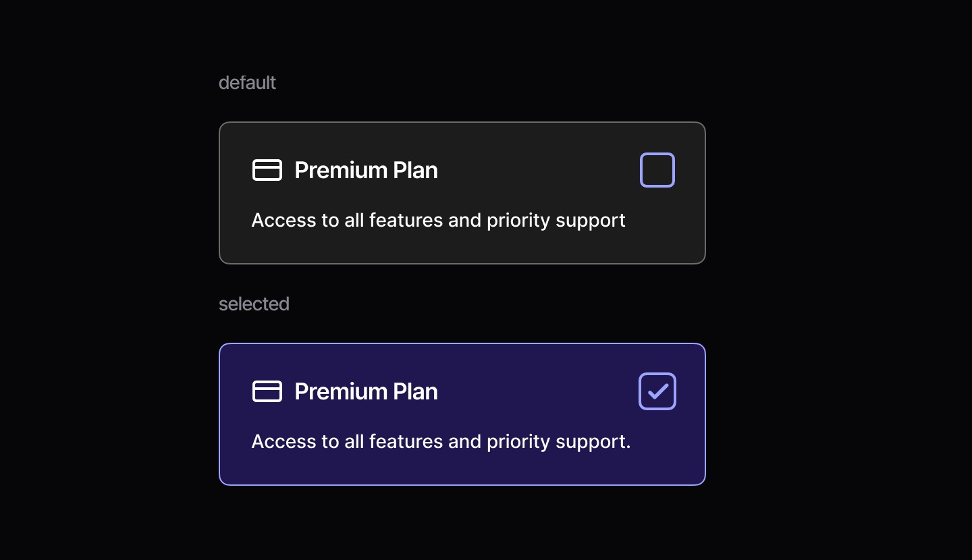Click credit card icon in default gray card
The height and width of the screenshot is (560, 972).
[x=267, y=170]
